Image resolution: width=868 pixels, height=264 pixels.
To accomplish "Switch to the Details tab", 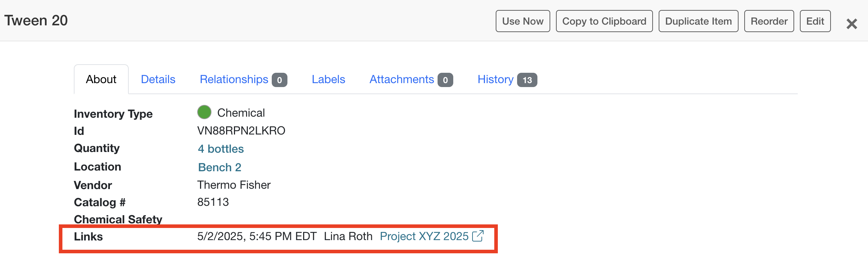I will (158, 79).
